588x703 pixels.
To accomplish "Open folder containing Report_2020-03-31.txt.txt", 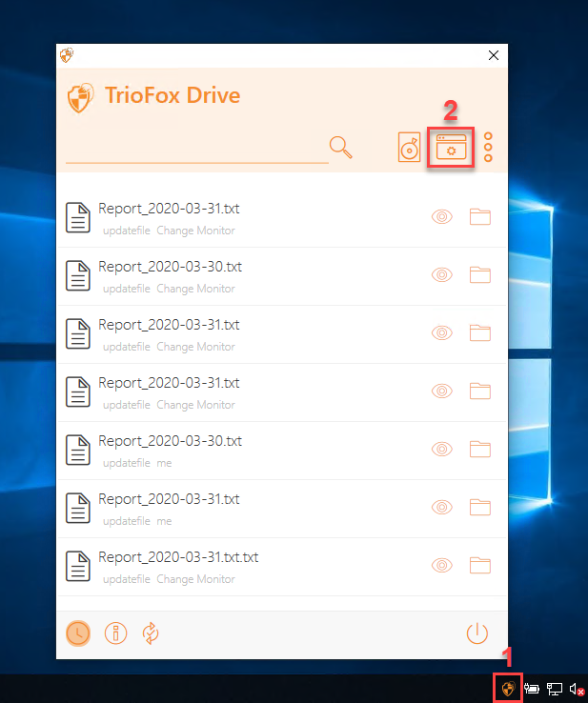I will point(480,566).
